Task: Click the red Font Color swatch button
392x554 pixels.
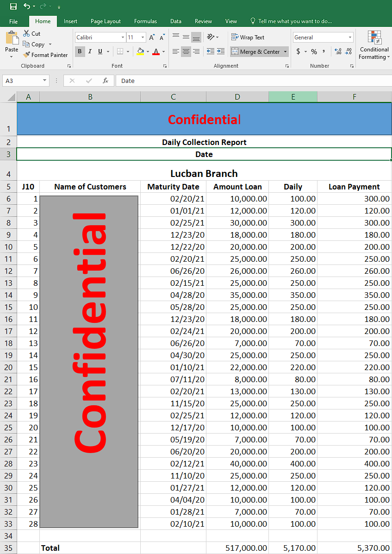Action: [156, 52]
